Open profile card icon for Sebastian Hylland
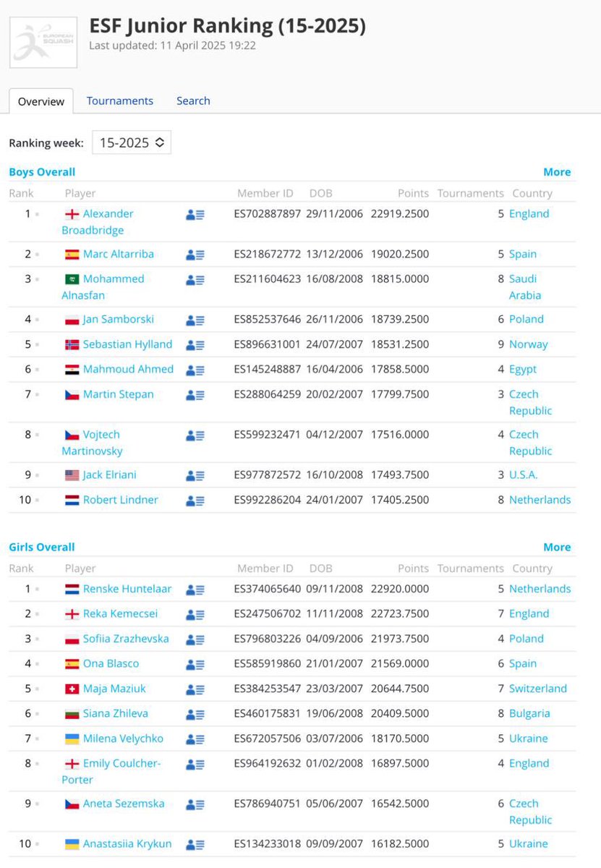 pos(195,345)
